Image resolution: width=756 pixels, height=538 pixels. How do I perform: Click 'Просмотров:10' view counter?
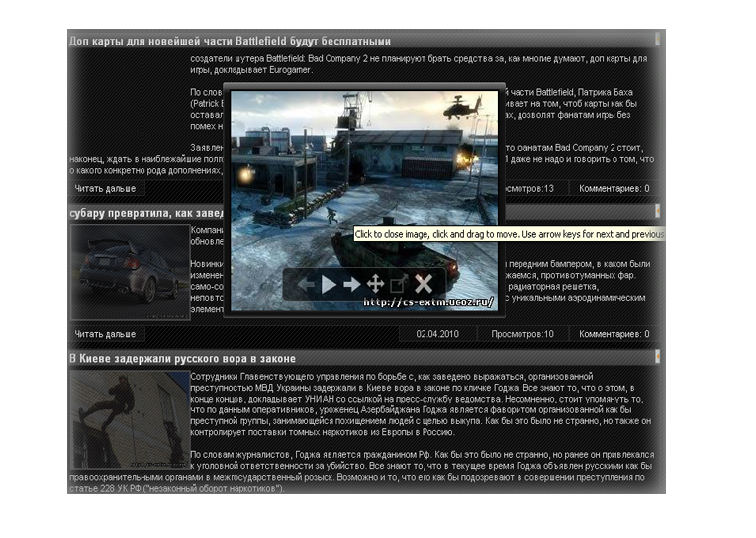click(x=522, y=334)
